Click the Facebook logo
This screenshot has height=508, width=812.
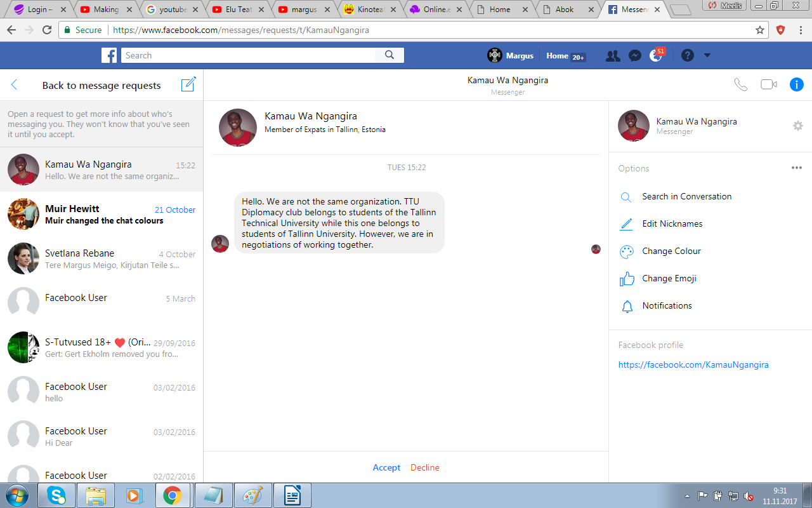109,55
